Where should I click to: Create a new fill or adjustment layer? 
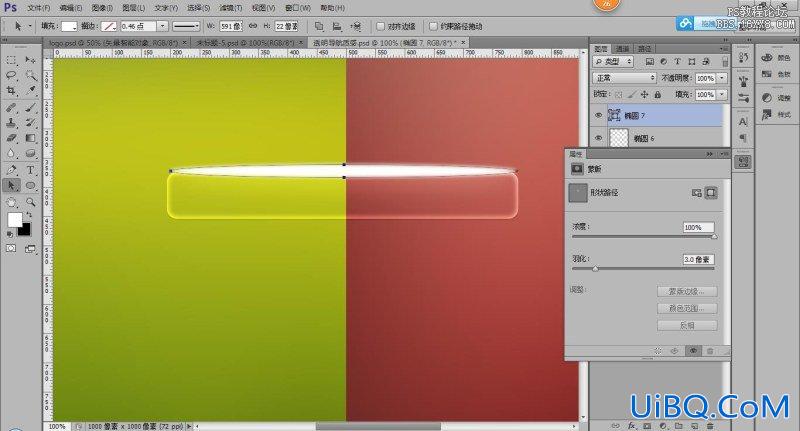[x=663, y=426]
